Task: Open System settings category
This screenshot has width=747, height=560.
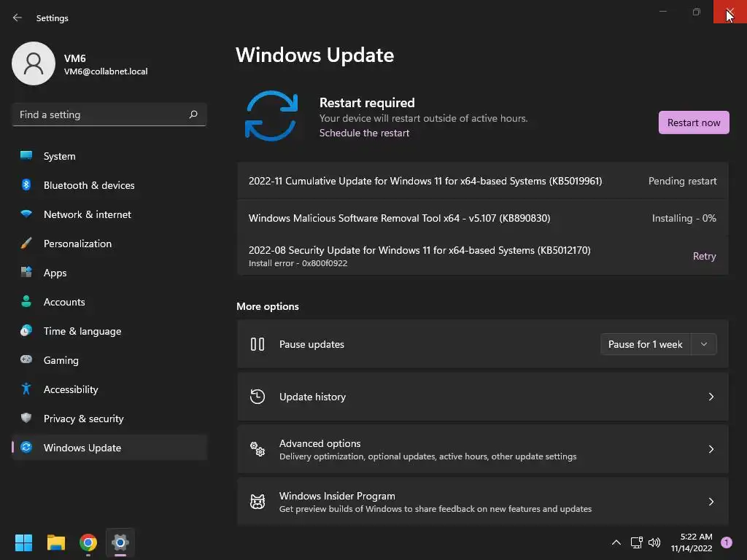Action: 109,156
